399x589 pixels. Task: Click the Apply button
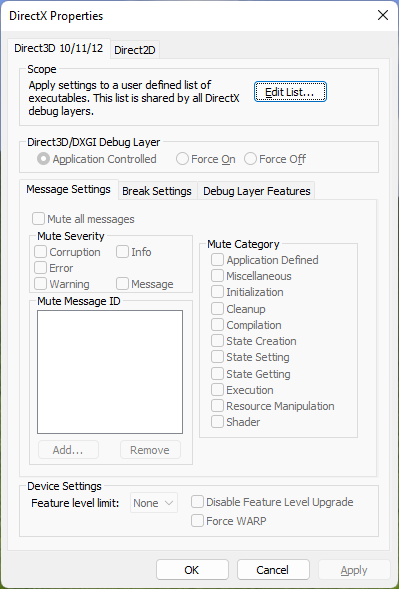point(354,570)
